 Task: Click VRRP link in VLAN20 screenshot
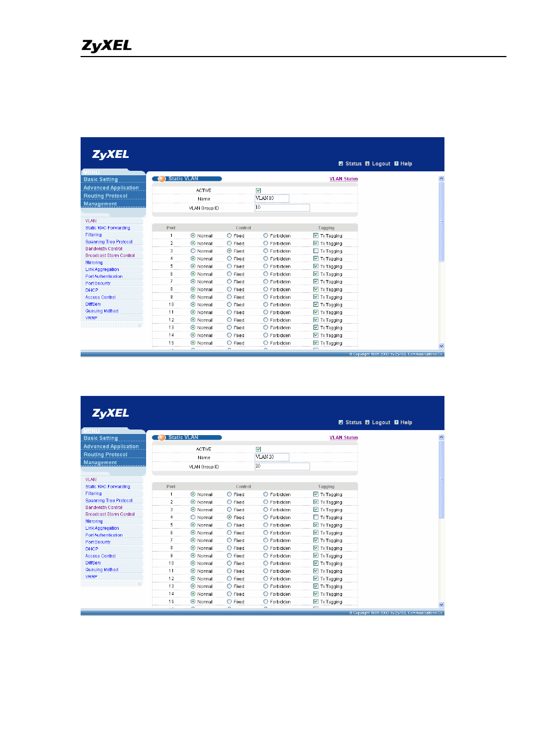(91, 576)
